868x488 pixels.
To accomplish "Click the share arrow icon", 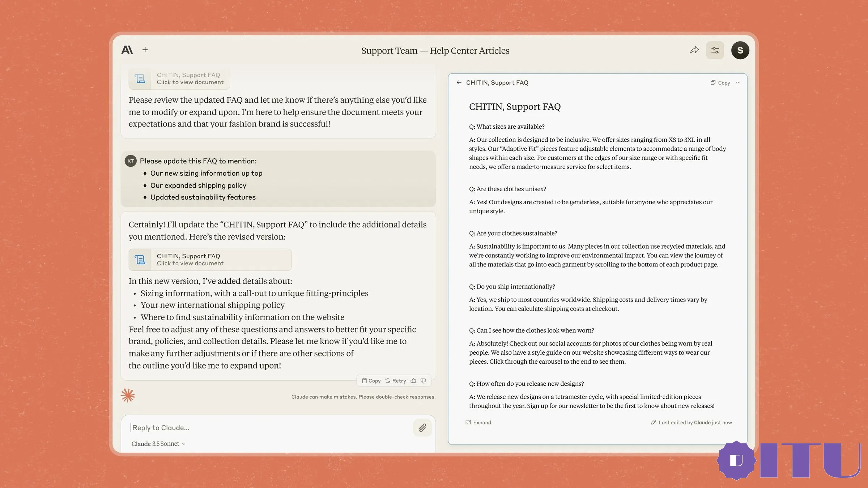I will (694, 50).
